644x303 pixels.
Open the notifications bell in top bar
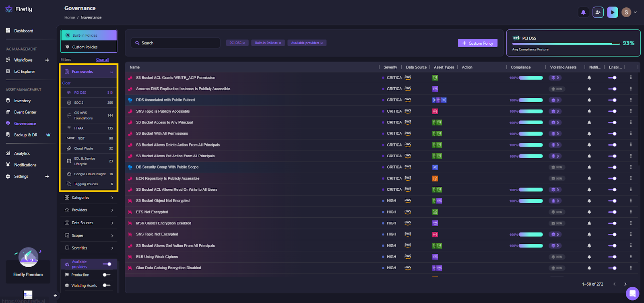(x=583, y=12)
